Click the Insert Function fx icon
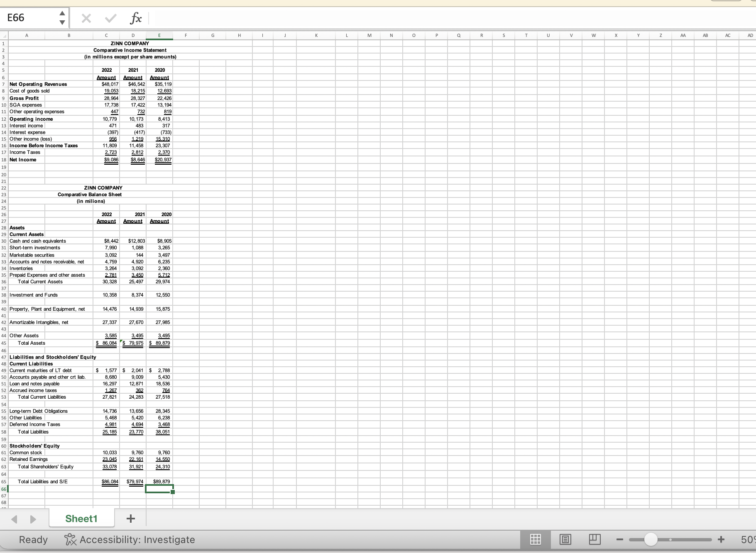Screen dimensions: 756x553 pyautogui.click(x=135, y=18)
